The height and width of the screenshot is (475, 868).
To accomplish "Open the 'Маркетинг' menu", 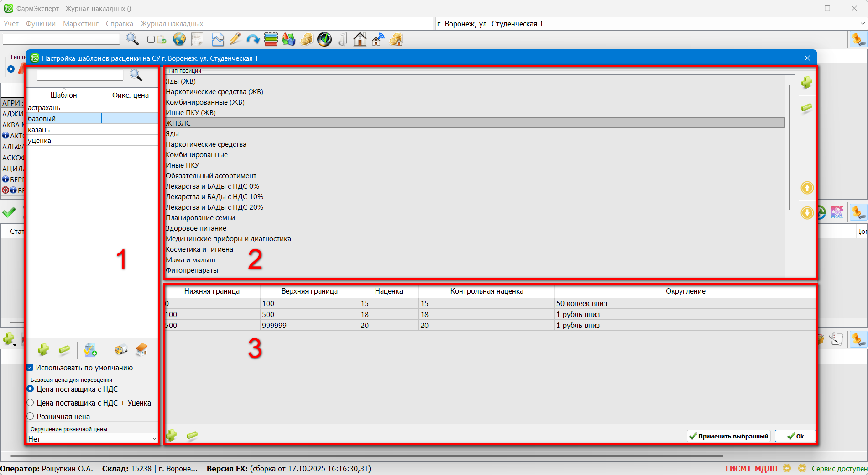I will click(x=81, y=24).
